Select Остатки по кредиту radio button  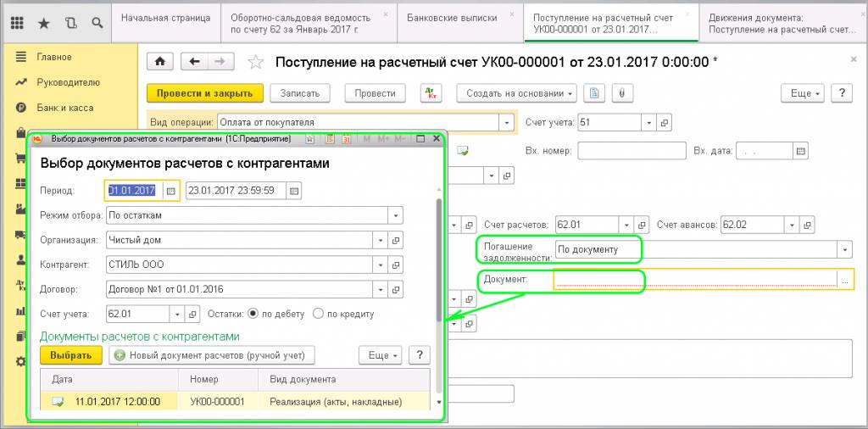318,314
